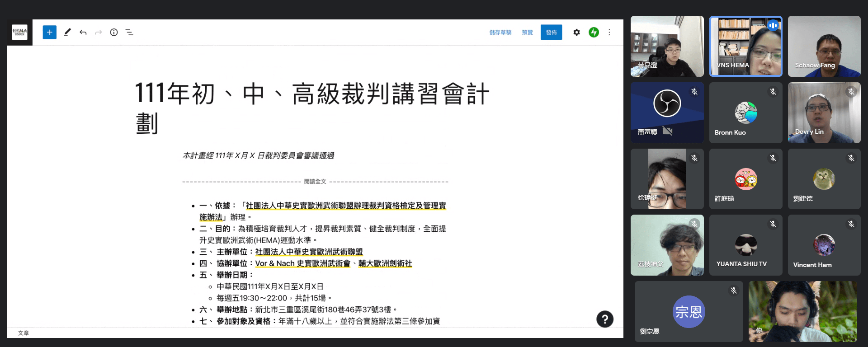Undo the last edit

[83, 33]
